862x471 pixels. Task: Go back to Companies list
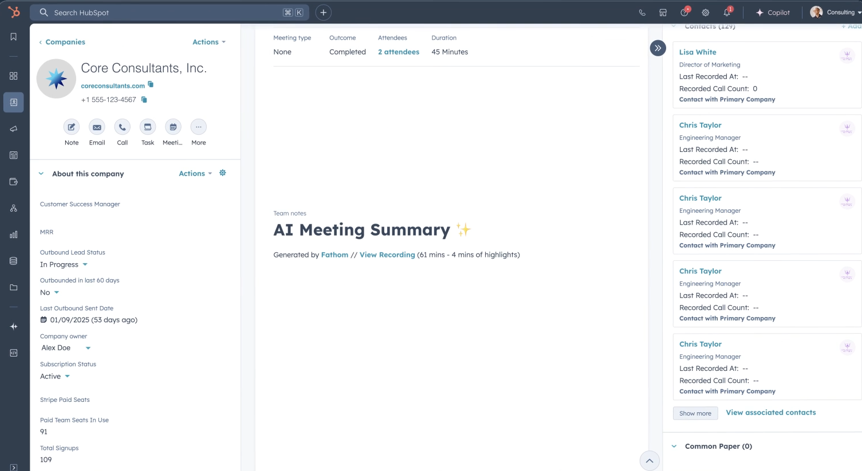point(62,42)
